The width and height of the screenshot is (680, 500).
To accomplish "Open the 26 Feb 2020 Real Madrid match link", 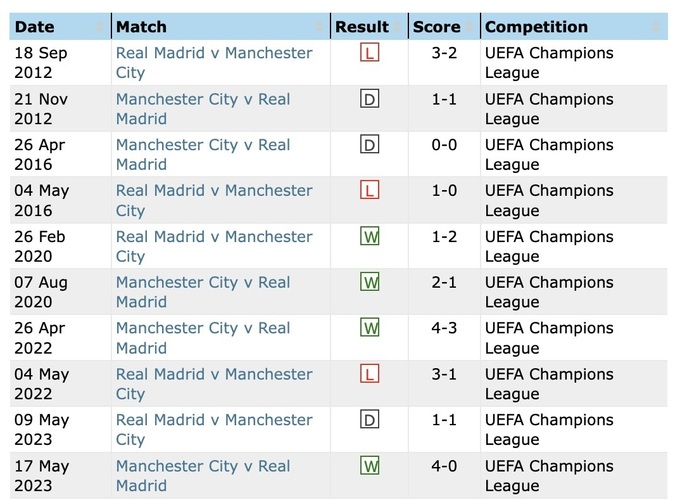I will click(214, 246).
